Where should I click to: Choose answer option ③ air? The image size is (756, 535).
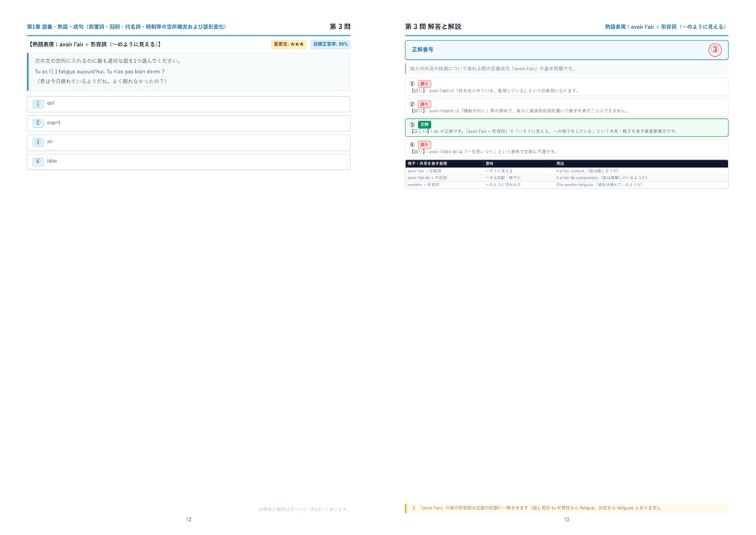(x=188, y=143)
